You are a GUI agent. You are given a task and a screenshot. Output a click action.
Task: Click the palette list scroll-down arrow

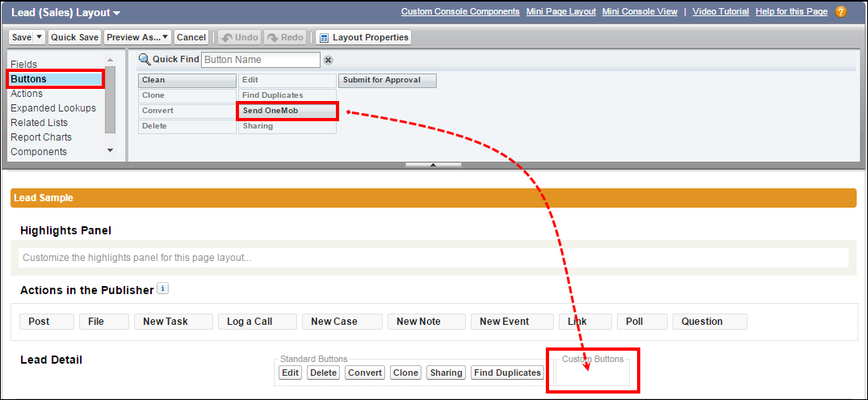tap(110, 150)
